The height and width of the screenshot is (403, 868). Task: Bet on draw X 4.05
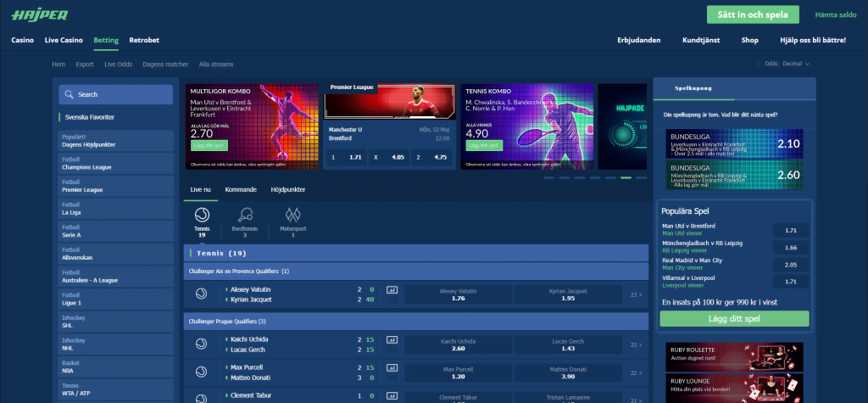click(x=389, y=158)
